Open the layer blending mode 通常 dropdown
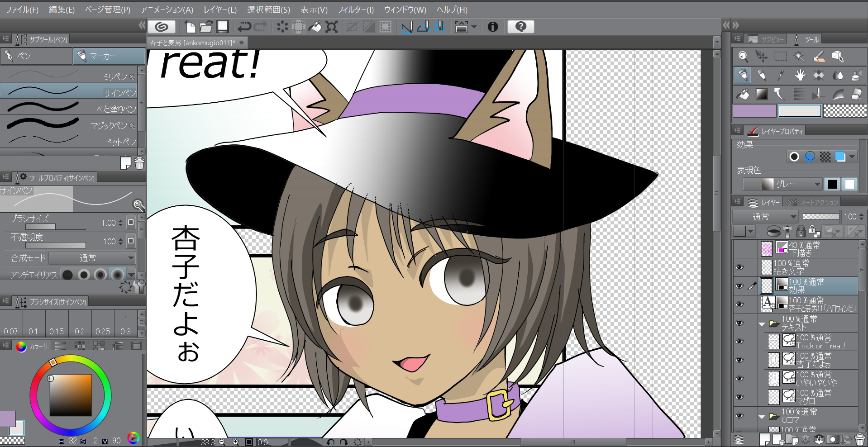The image size is (868, 447). [x=765, y=217]
